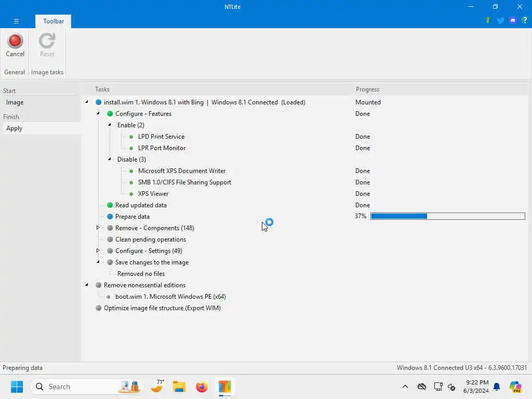Collapse the Enable (2) group
The image size is (532, 399).
pyautogui.click(x=110, y=125)
